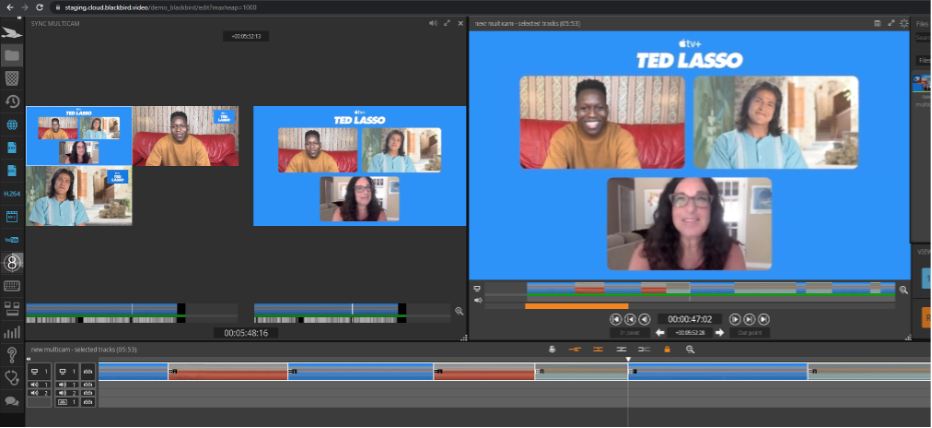
Task: Open the bar chart levels icon
Action: 12,332
